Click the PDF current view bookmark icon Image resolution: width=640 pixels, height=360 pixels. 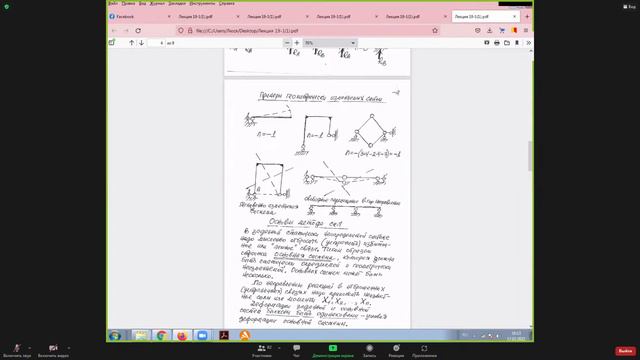coord(517,42)
